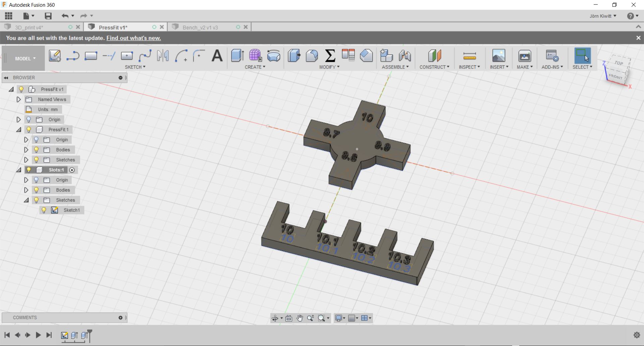Image resolution: width=644 pixels, height=346 pixels.
Task: Open the CREATE menu dropdown
Action: (x=255, y=67)
